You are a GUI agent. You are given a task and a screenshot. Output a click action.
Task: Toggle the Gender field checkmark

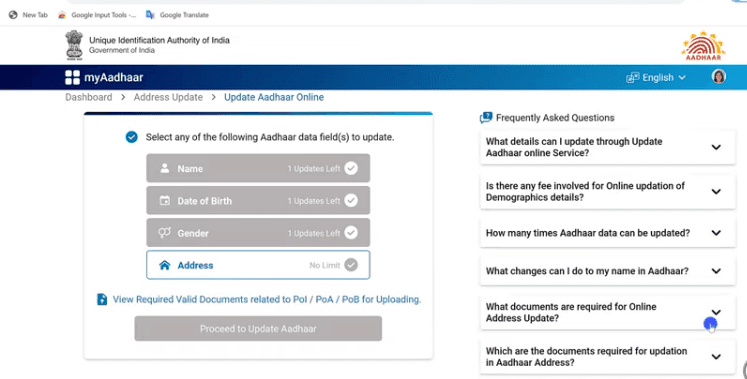tap(351, 233)
